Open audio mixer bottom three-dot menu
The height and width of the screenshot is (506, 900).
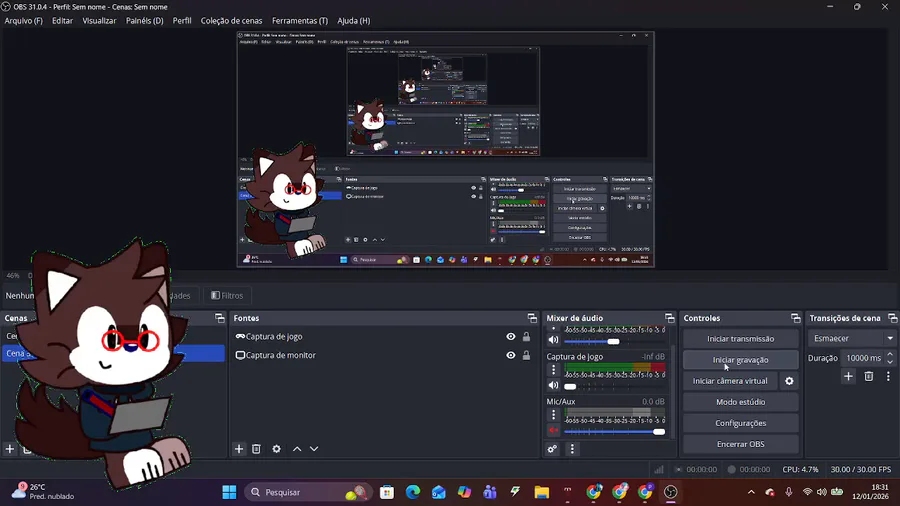point(572,449)
